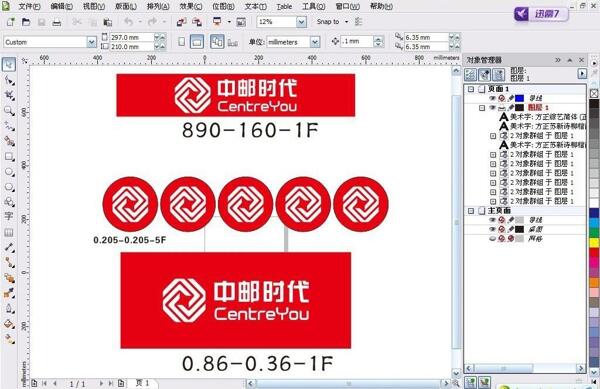This screenshot has height=389, width=600.
Task: Open Object Manager flyout arrow menu
Action: pyautogui.click(x=582, y=73)
